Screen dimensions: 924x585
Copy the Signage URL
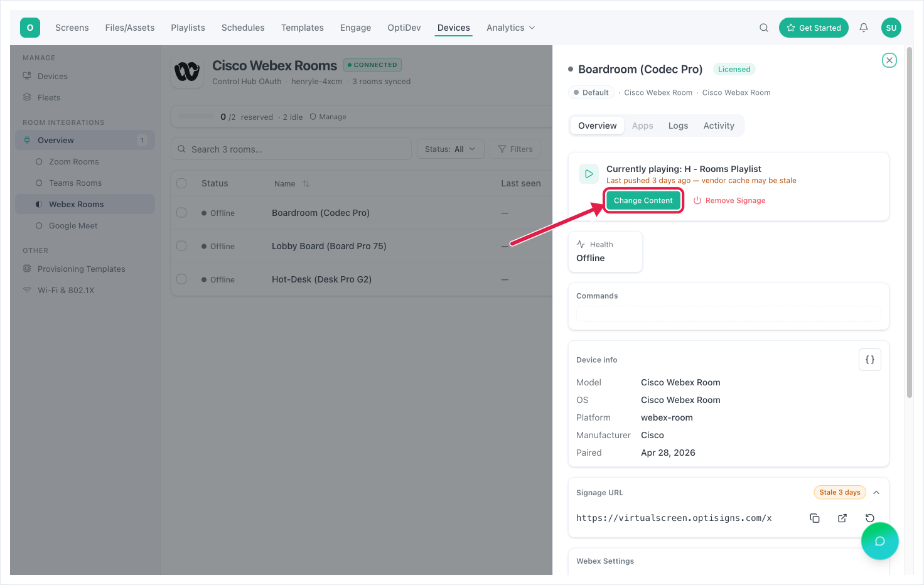(815, 518)
